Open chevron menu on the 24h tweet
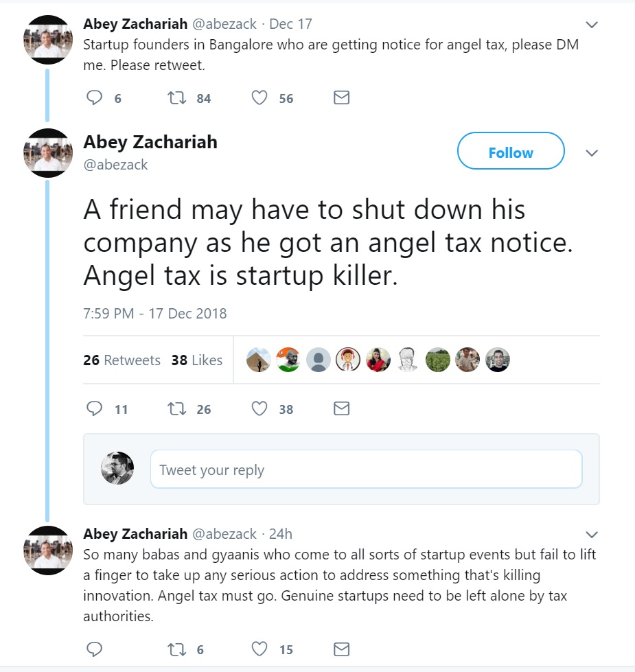The width and height of the screenshot is (635, 672). click(592, 535)
